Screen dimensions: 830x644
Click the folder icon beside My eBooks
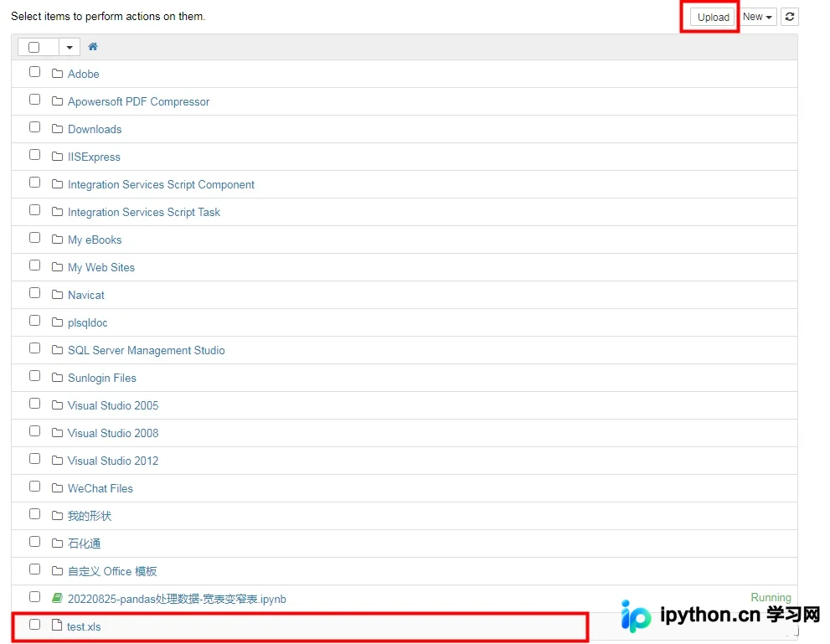click(57, 240)
